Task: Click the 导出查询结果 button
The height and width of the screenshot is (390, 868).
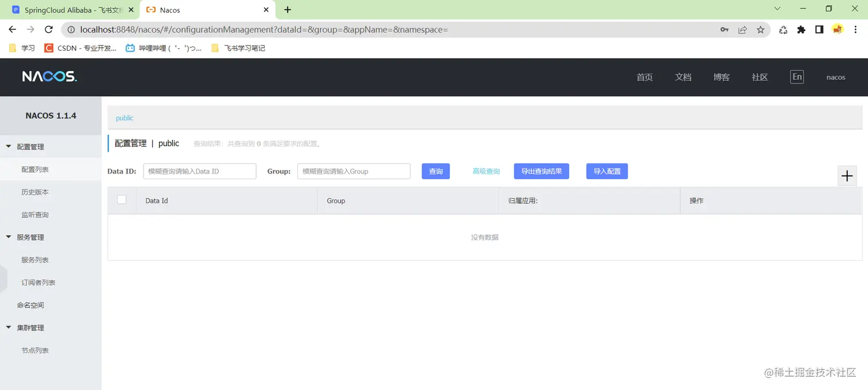Action: pos(541,171)
